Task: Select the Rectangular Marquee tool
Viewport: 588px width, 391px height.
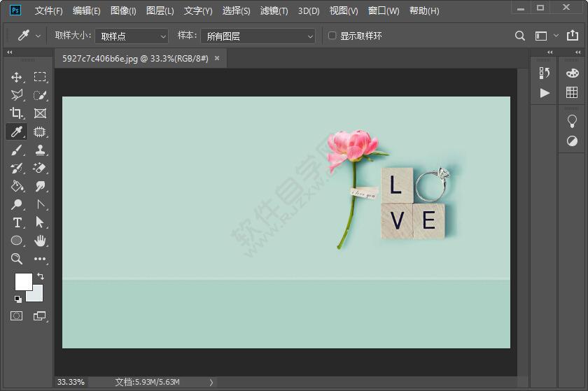Action: pos(40,77)
